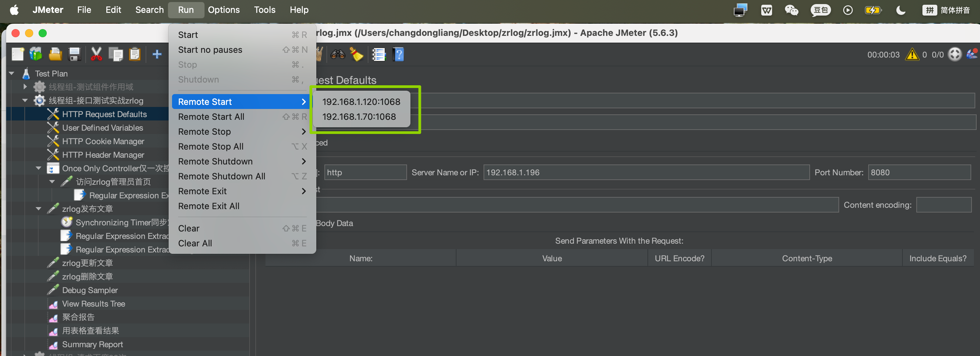Open the Function Helper list icon
This screenshot has width=980, height=356.
click(x=379, y=54)
